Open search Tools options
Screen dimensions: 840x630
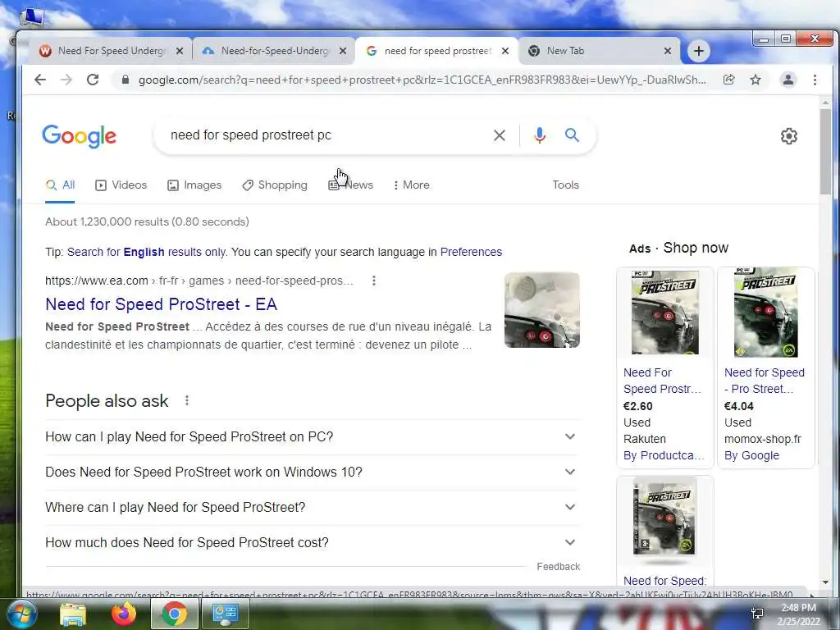[566, 185]
